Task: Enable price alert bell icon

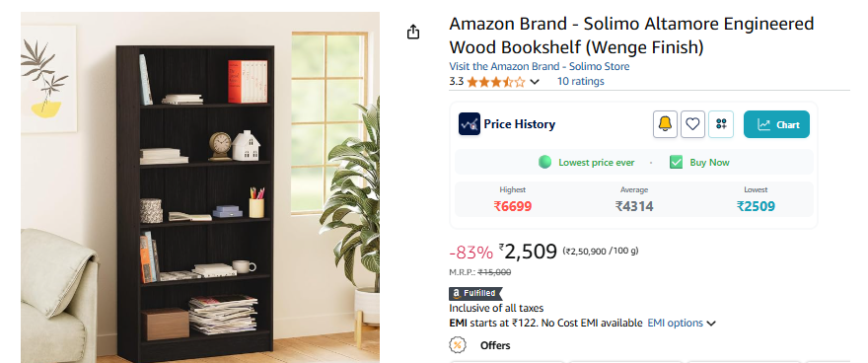Action: click(665, 124)
